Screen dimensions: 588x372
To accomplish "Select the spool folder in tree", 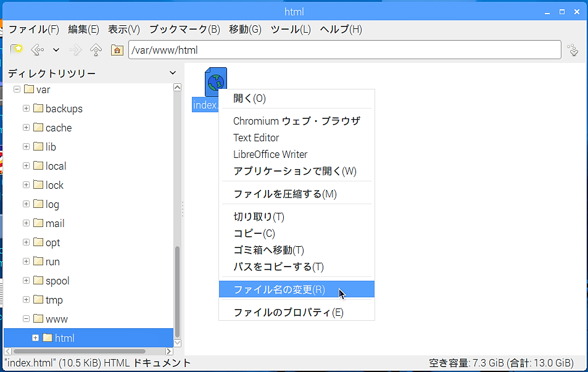I will tap(51, 281).
